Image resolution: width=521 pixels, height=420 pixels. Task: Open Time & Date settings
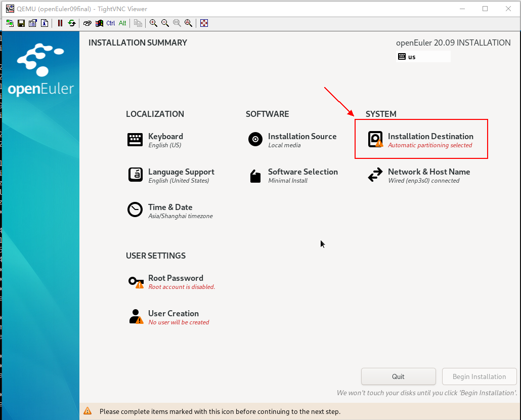[169, 211]
